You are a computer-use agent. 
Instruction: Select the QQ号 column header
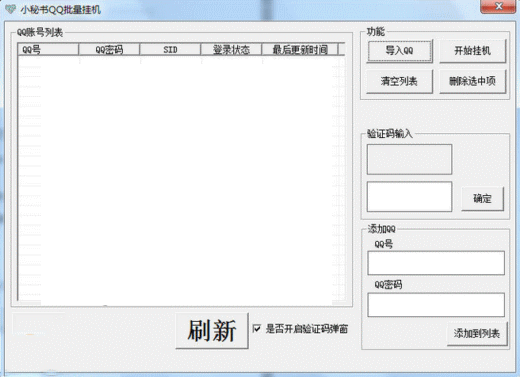[48, 50]
